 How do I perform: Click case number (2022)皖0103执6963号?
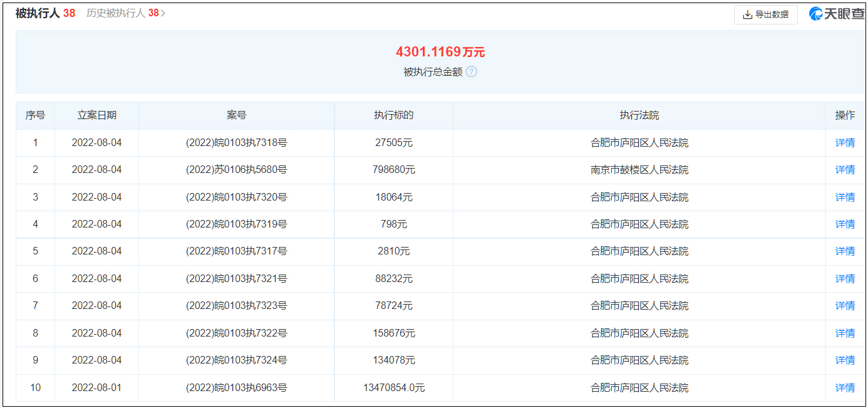click(237, 388)
